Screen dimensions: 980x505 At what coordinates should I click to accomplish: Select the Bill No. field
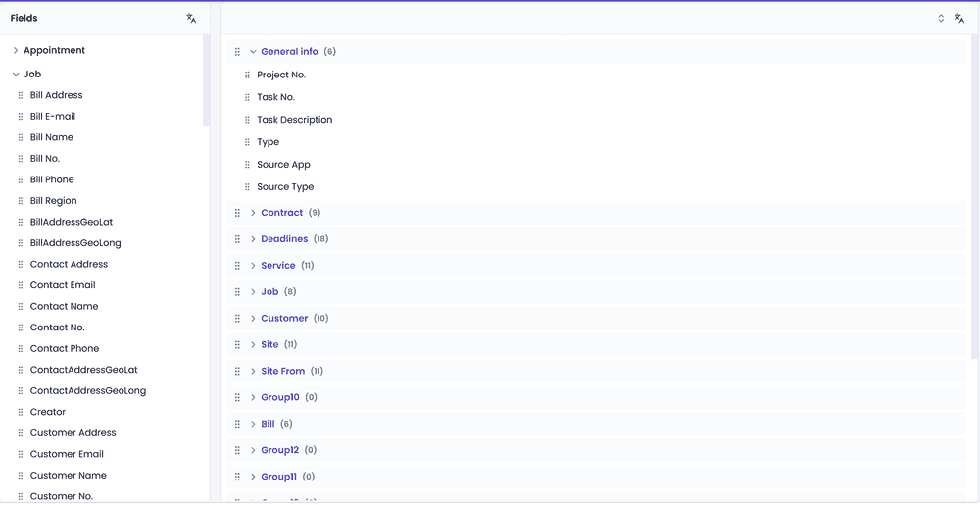[x=45, y=159]
